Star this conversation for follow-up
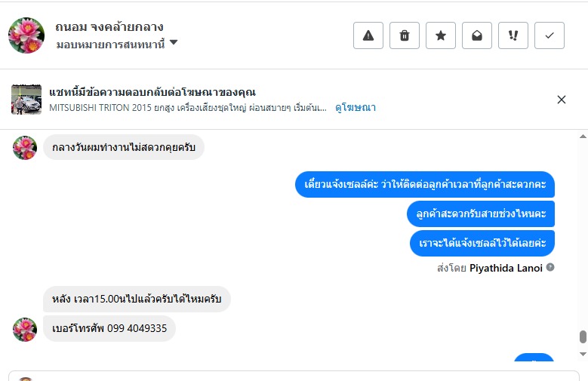Screen dimensions: 588x381 coord(441,35)
